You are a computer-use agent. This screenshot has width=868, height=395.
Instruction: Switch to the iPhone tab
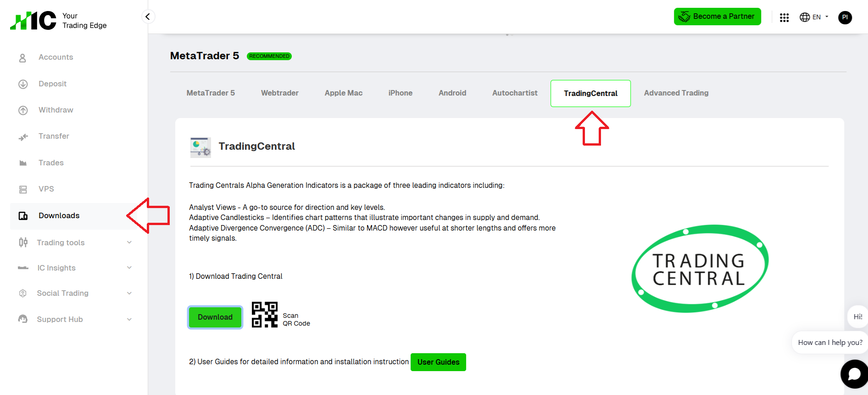click(401, 93)
